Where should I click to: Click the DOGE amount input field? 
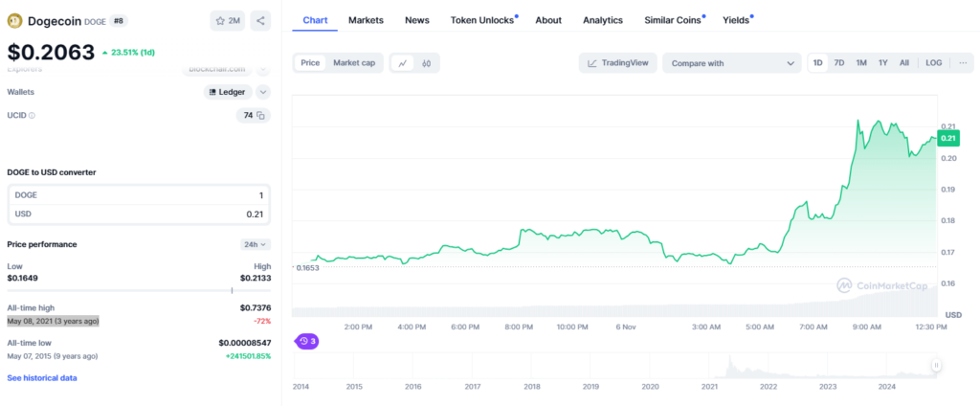pos(139,195)
